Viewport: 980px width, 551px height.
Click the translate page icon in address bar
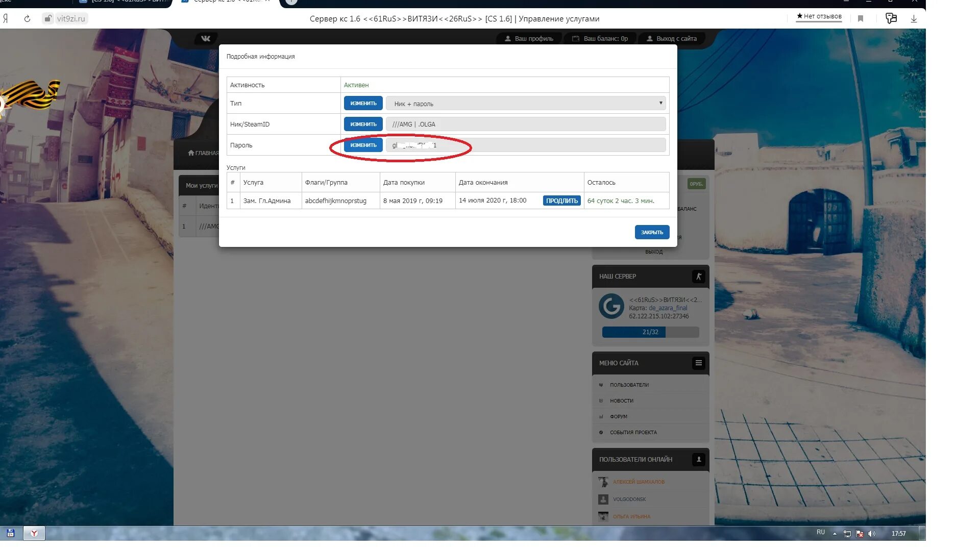(x=891, y=19)
